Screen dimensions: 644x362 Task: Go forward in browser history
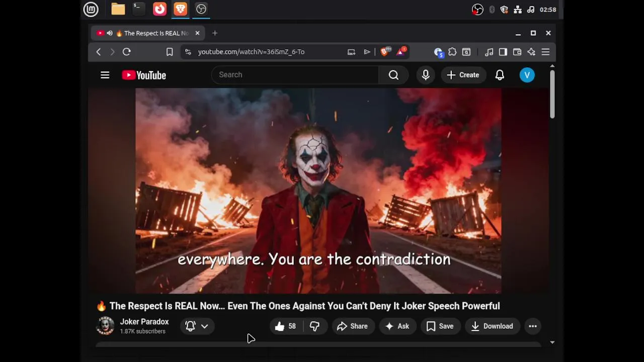(112, 52)
